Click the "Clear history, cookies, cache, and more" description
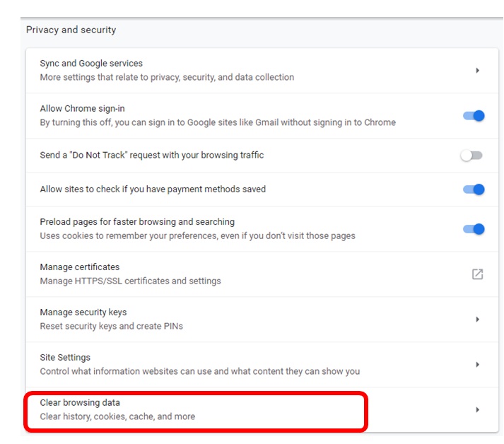 point(117,416)
